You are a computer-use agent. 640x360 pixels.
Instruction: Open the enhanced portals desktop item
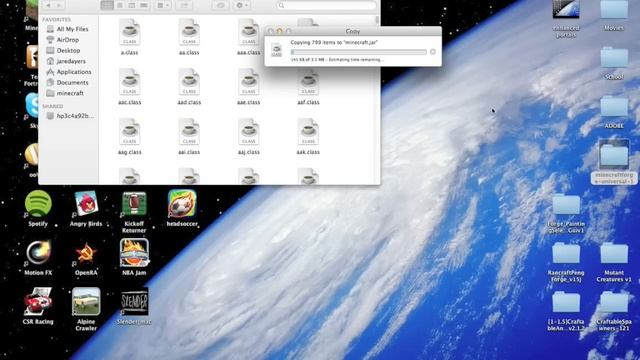coord(566,9)
